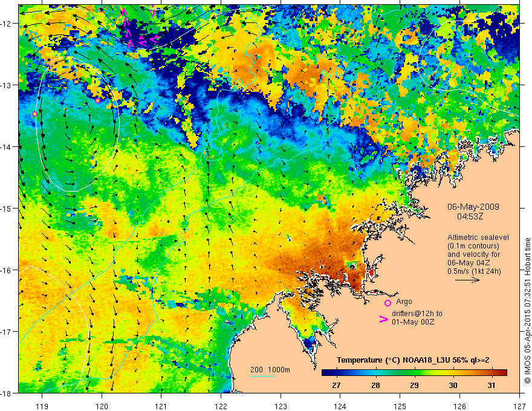Image resolution: width=532 pixels, height=411 pixels.
Task: Click the drifters@12h to label
Action: [417, 313]
